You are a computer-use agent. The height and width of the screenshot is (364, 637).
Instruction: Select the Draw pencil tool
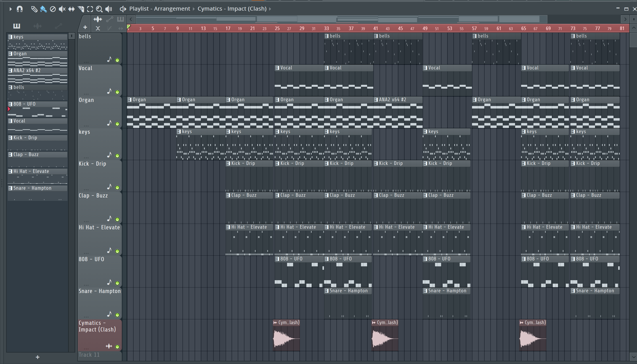34,9
